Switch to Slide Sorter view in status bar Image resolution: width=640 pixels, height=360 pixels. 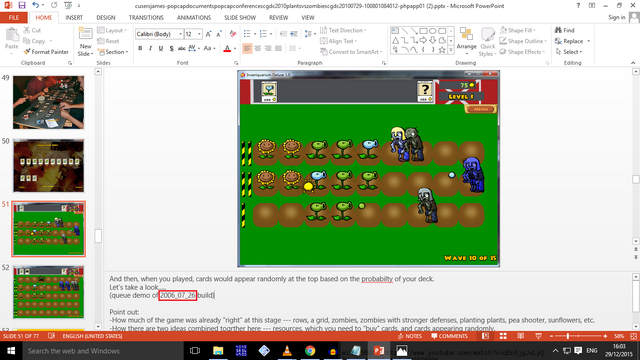click(x=503, y=336)
